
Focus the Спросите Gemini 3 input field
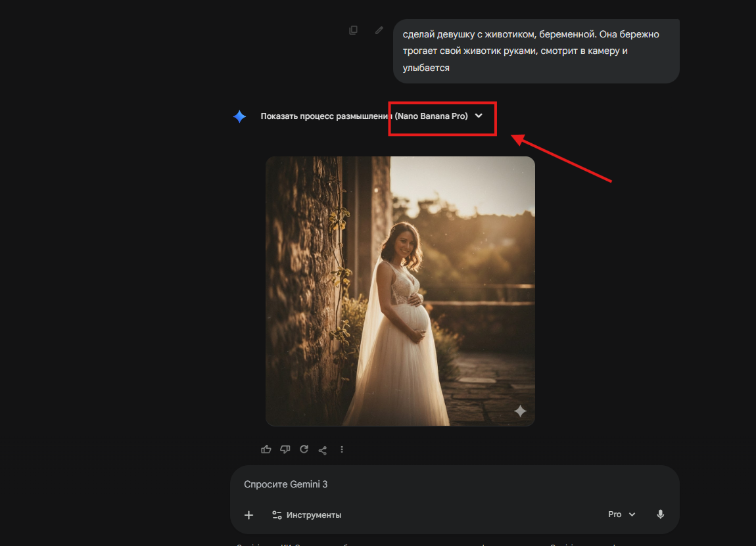click(x=454, y=484)
